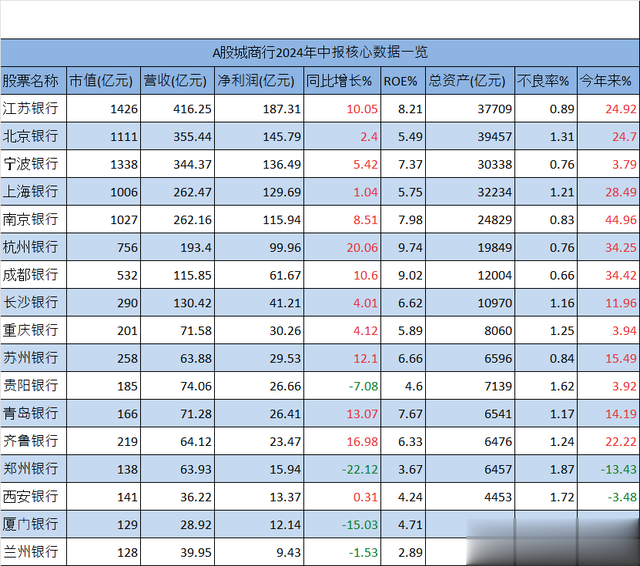Viewport: 640px width, 566px height.
Task: Click 重庆银行 total assets 8060
Action: (x=498, y=331)
